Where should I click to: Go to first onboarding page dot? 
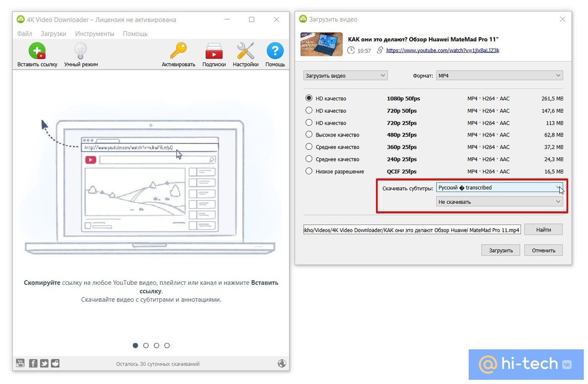(136, 345)
